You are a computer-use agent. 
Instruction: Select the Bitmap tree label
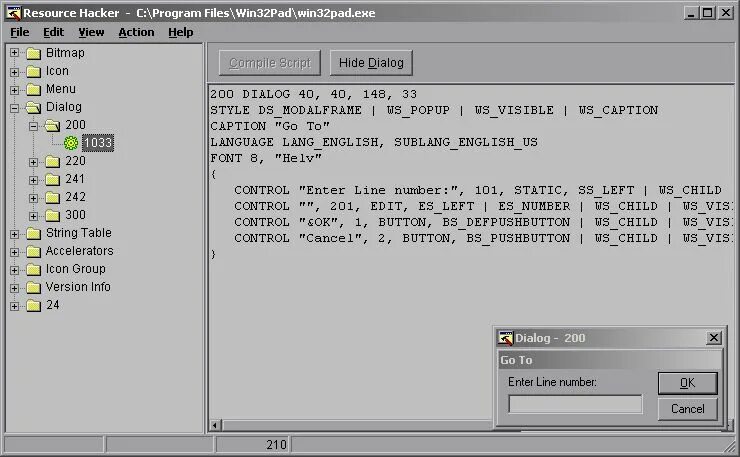coord(65,53)
